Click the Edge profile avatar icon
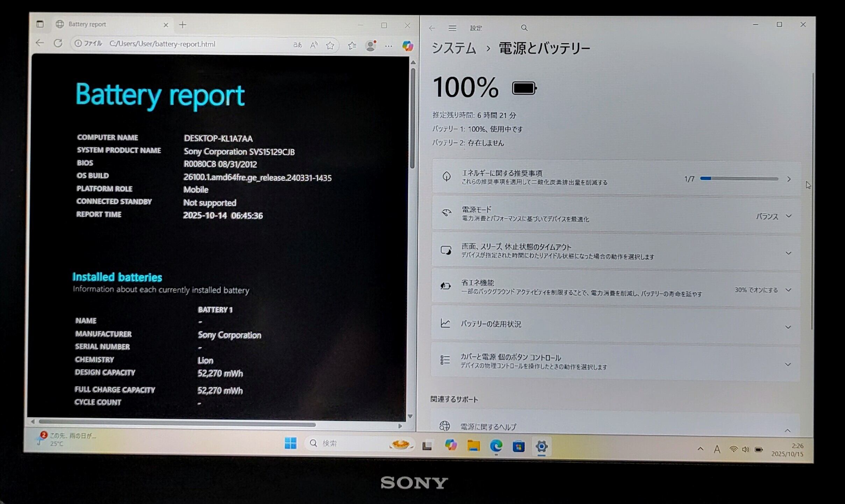 370,46
